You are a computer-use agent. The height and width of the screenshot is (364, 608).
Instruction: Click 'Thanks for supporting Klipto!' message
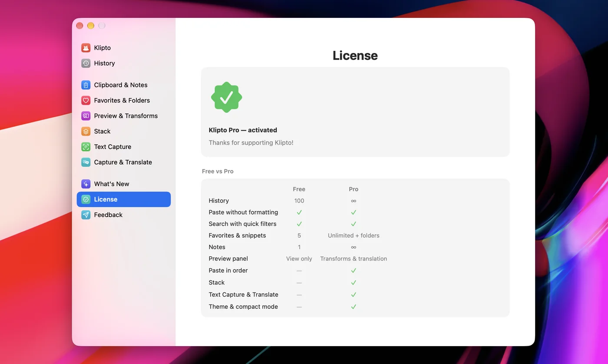click(251, 142)
